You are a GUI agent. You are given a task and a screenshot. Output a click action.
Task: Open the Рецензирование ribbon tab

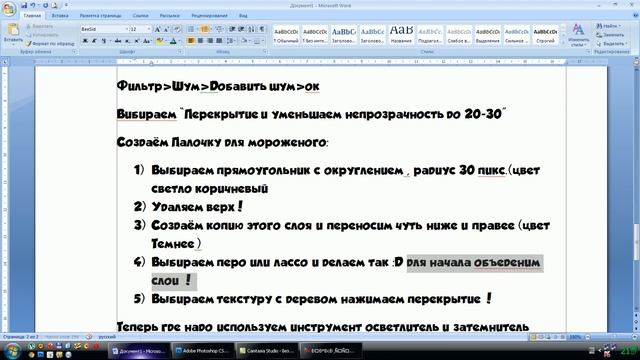[x=209, y=16]
